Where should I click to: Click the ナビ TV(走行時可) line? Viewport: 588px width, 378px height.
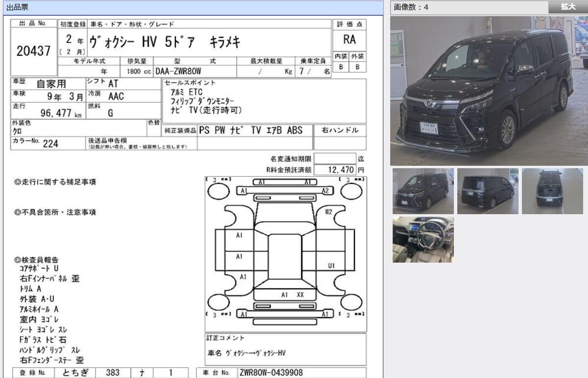coord(206,111)
